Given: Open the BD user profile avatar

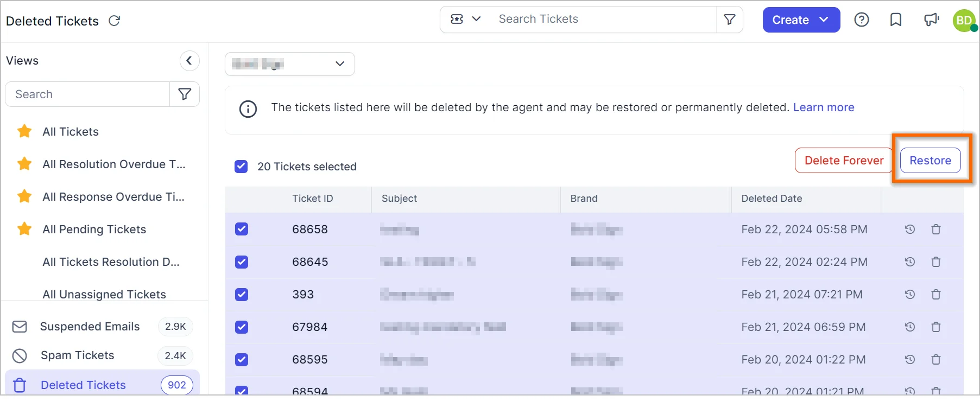Looking at the screenshot, I should 964,20.
